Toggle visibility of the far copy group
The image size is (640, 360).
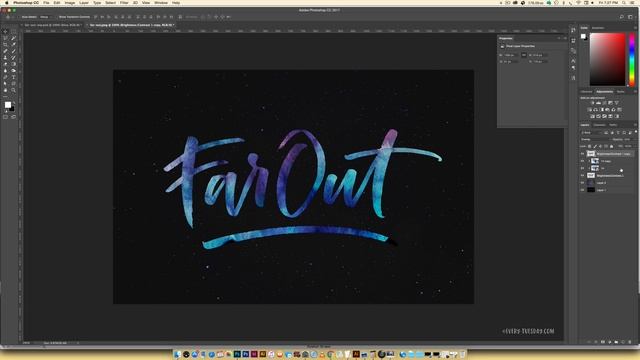tap(582, 161)
